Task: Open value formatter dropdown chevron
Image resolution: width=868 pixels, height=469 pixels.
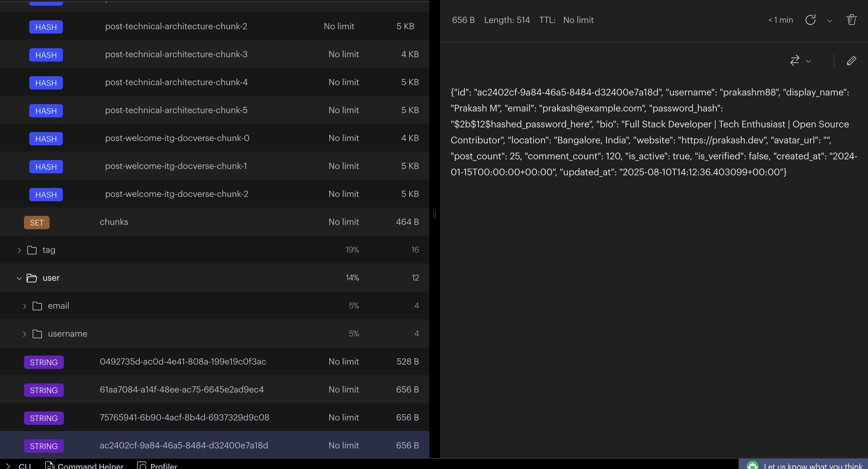Action: (x=808, y=61)
